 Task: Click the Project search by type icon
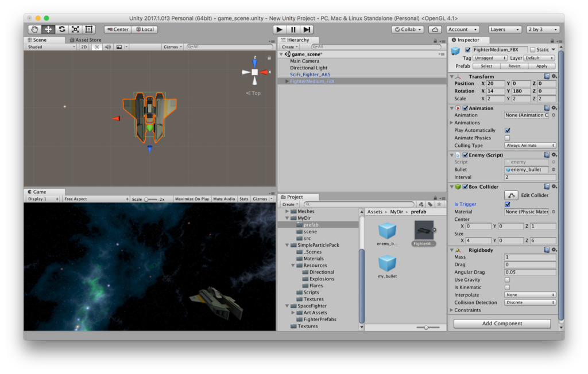(x=421, y=204)
